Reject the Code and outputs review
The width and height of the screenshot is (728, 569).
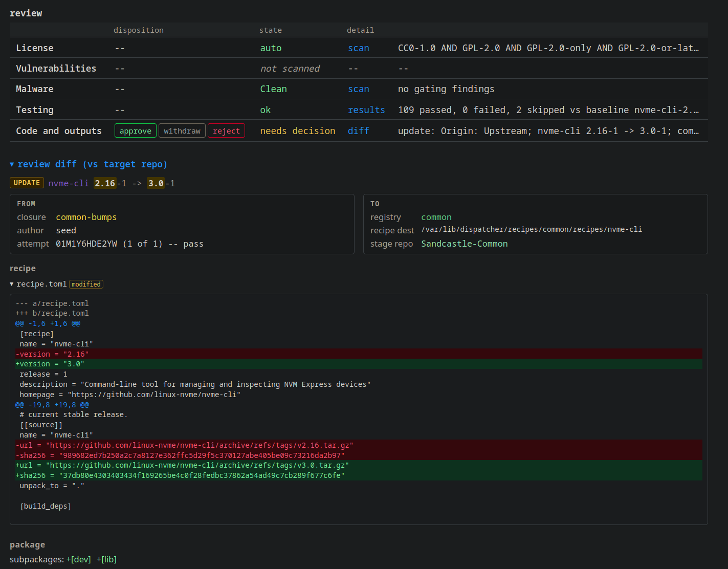point(226,131)
